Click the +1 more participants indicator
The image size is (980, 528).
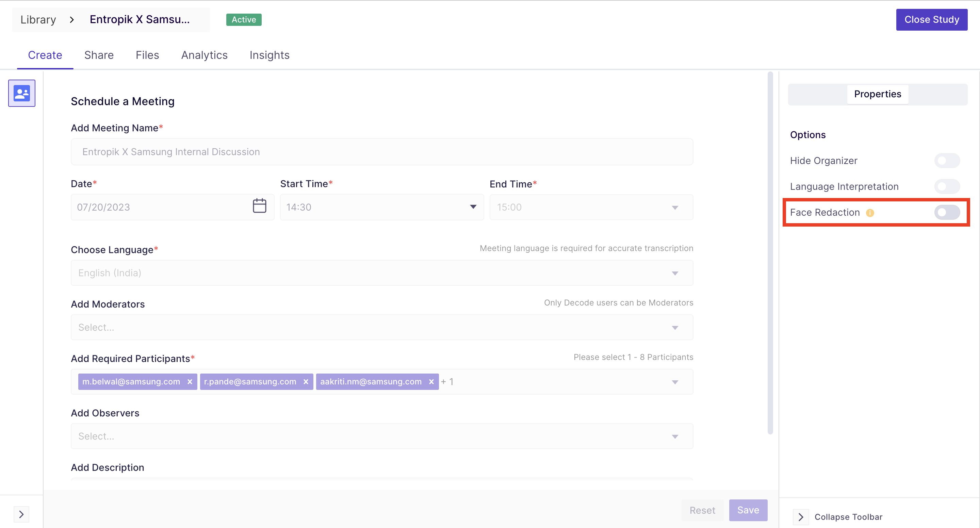[447, 382]
